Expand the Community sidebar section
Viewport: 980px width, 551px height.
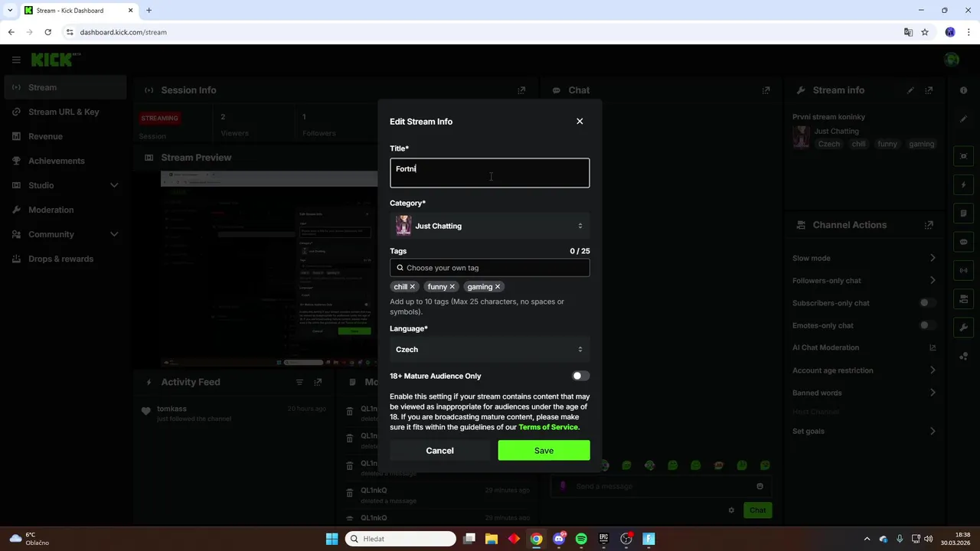[65, 234]
